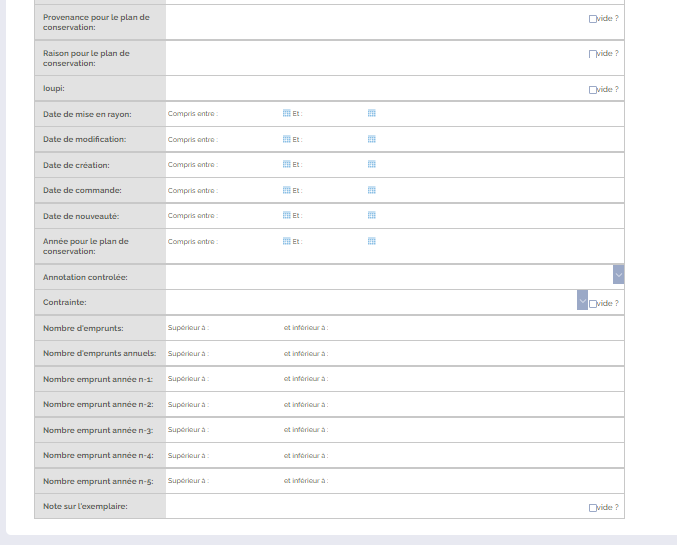Click 'Supérieur à' field for Nombre emprunt année n-1

(246, 379)
